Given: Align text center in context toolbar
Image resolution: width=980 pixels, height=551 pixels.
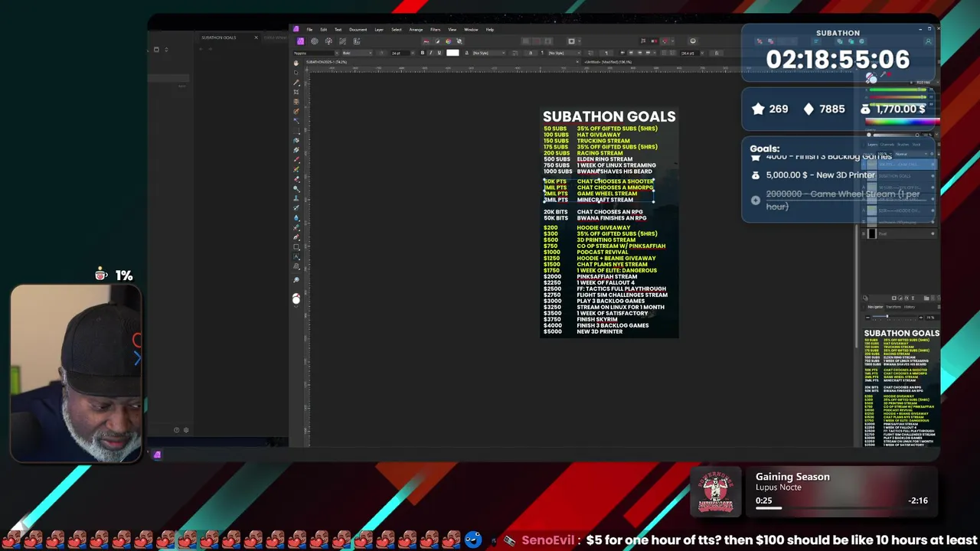Looking at the screenshot, I should (631, 53).
